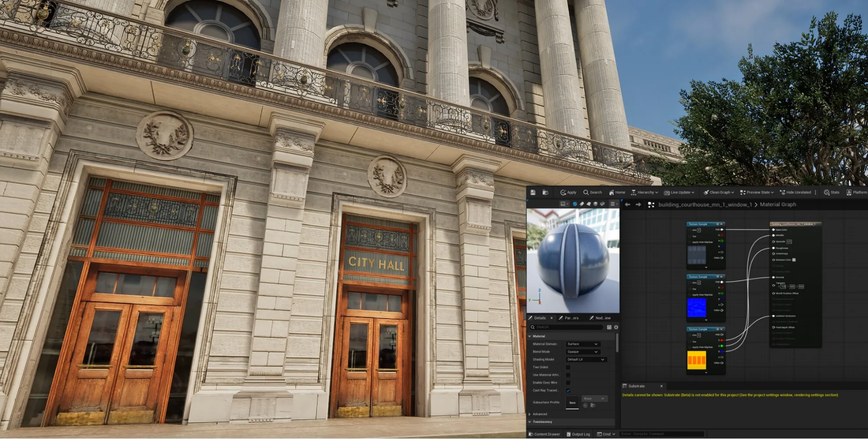
Task: Apply material changes with the Apply button
Action: click(568, 192)
